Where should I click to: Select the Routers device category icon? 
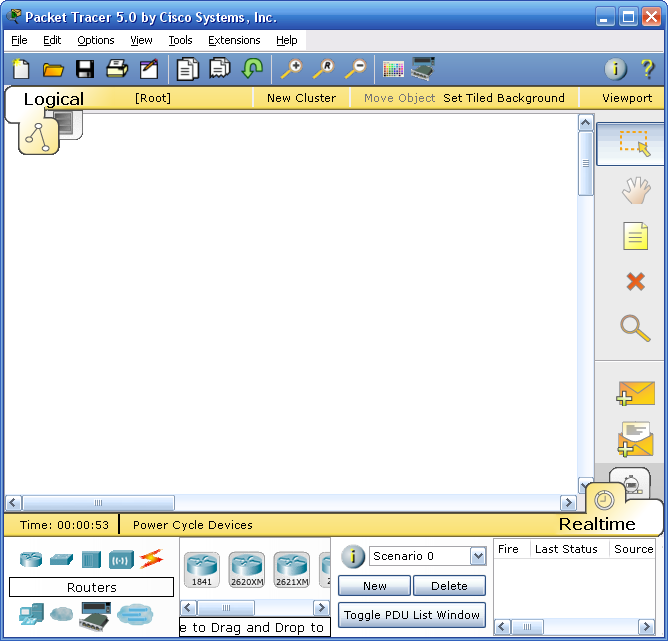pyautogui.click(x=31, y=559)
